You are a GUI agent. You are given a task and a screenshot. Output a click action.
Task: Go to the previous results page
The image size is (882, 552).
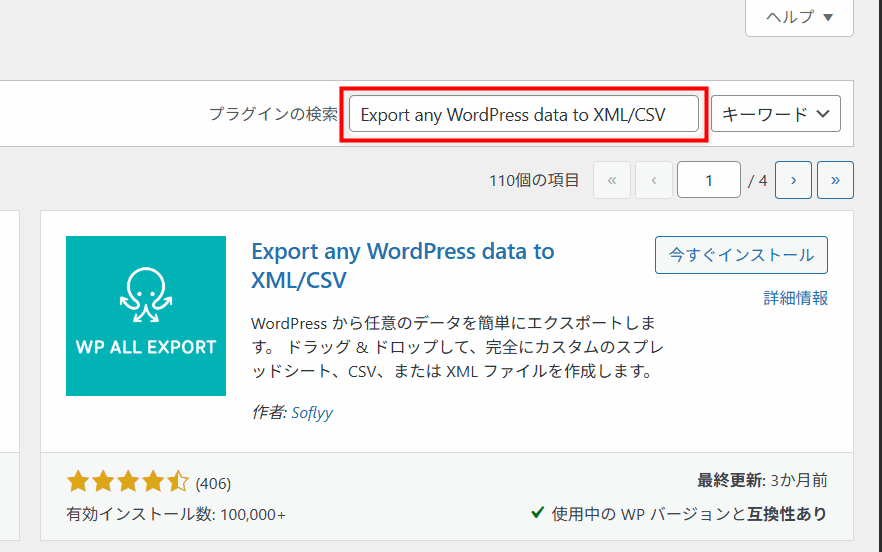pyautogui.click(x=654, y=180)
